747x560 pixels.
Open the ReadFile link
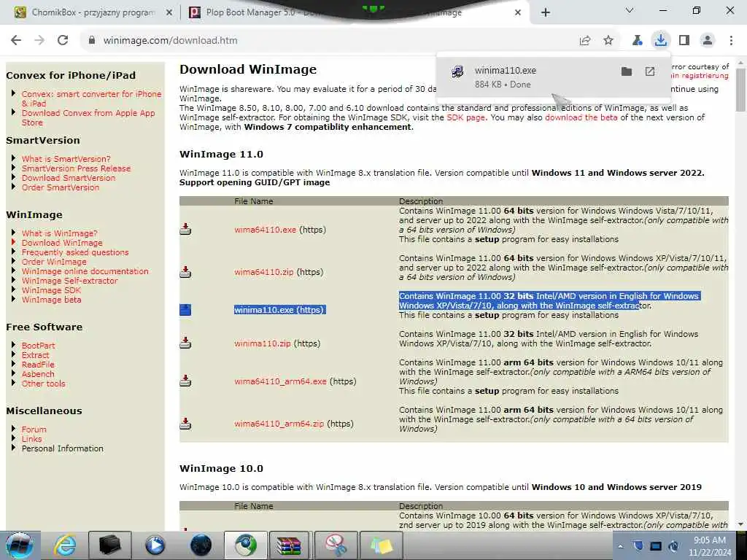(38, 365)
